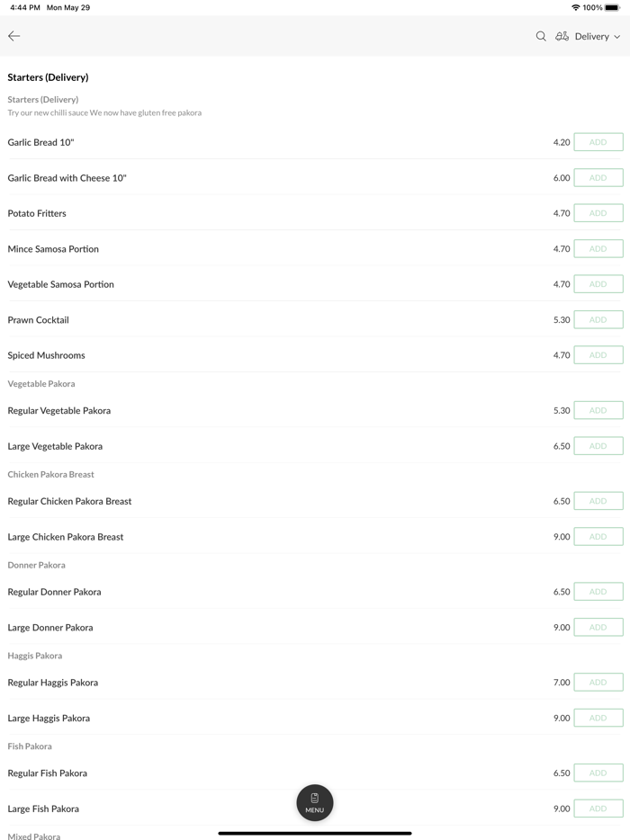The width and height of the screenshot is (630, 840).
Task: Add Garlic Bread with Cheese 10"
Action: [598, 178]
